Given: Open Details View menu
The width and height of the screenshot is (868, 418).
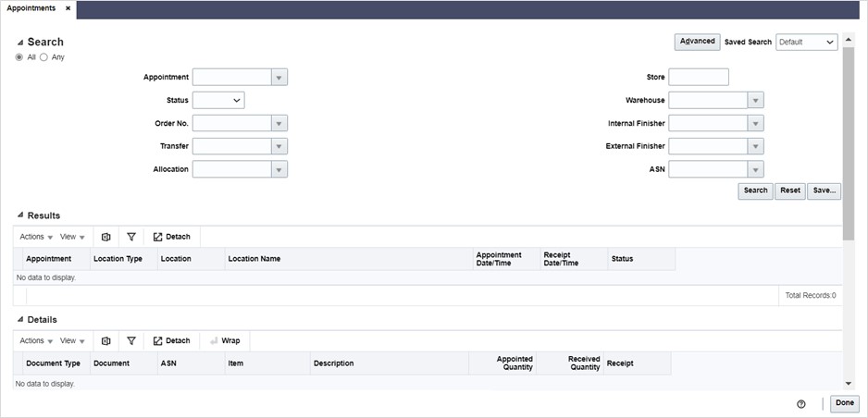Looking at the screenshot, I should [x=72, y=341].
